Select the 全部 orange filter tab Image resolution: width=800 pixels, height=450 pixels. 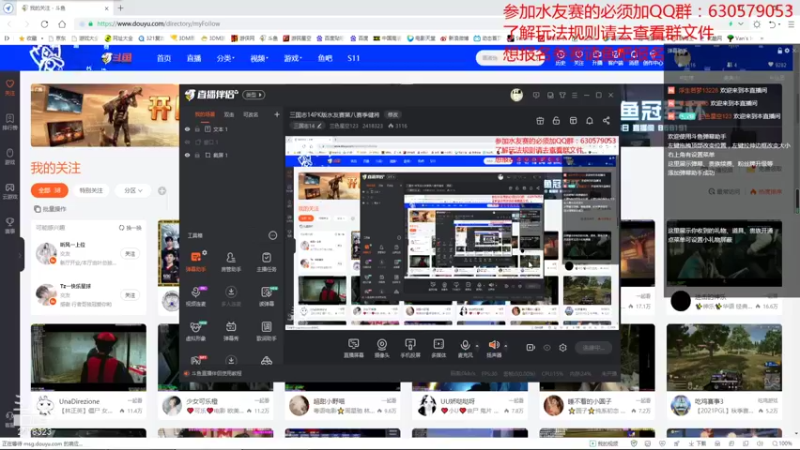pos(49,190)
